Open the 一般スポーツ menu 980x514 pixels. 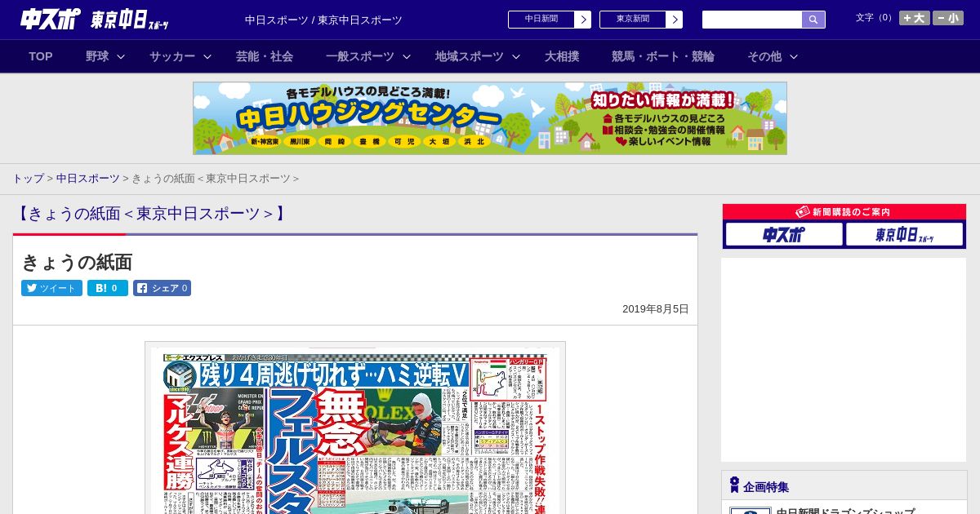[360, 56]
